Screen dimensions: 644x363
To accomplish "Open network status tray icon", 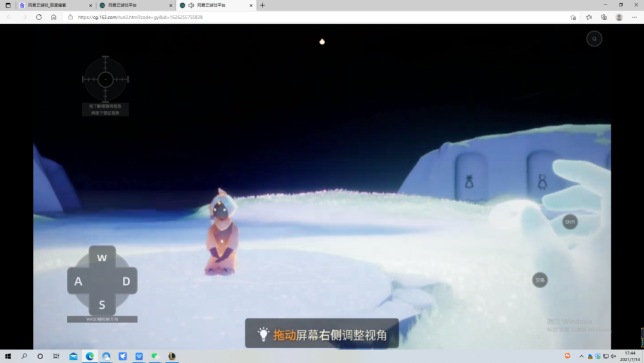I will pyautogui.click(x=605, y=357).
